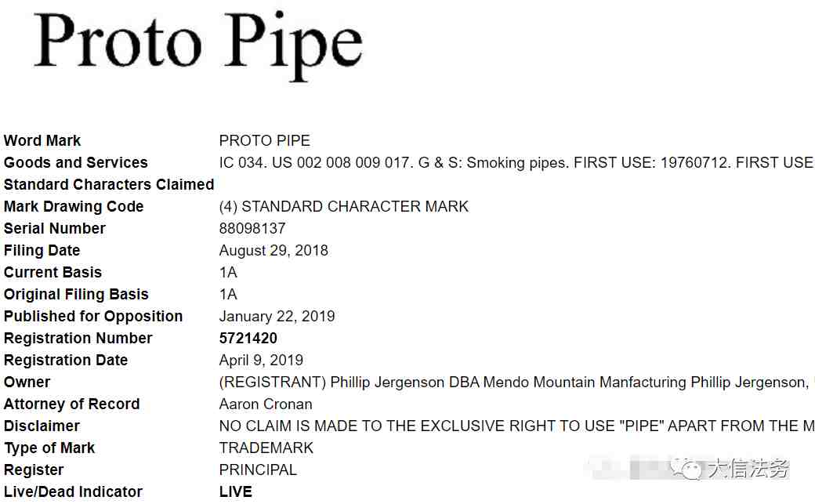Click the Word Mark value PROTO PIPE
This screenshot has width=815, height=504.
pyautogui.click(x=265, y=140)
